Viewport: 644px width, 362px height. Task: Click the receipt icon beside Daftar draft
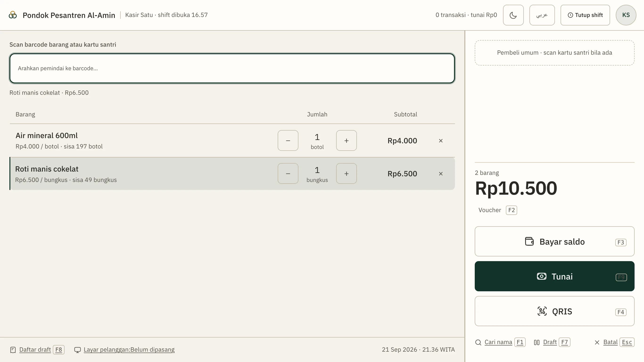point(13,350)
